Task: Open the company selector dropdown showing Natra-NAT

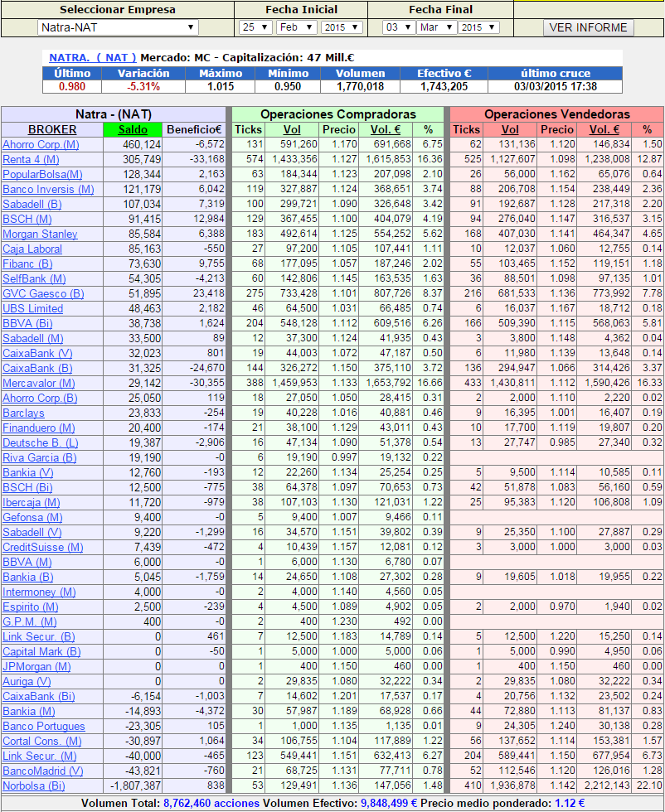Action: tap(118, 27)
